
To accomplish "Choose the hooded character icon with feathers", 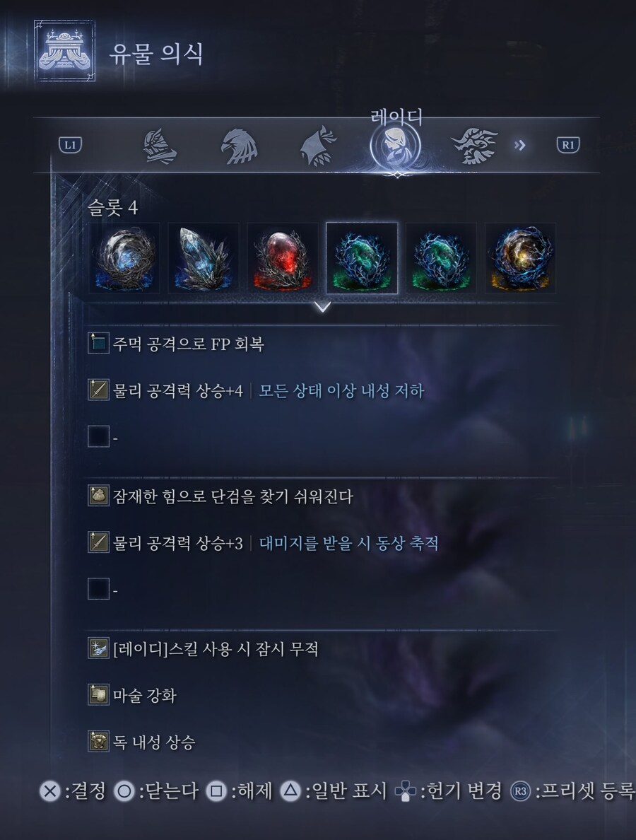I will click(x=318, y=146).
